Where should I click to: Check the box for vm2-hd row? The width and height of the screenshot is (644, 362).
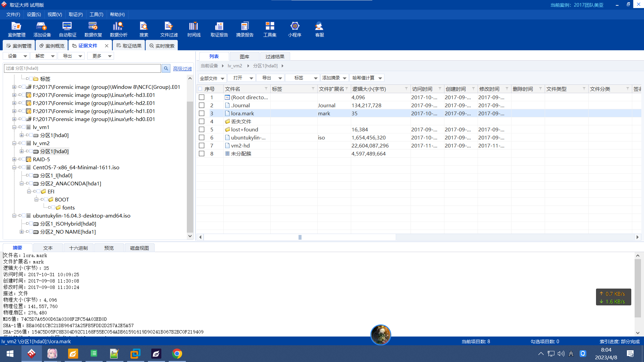[x=202, y=145]
